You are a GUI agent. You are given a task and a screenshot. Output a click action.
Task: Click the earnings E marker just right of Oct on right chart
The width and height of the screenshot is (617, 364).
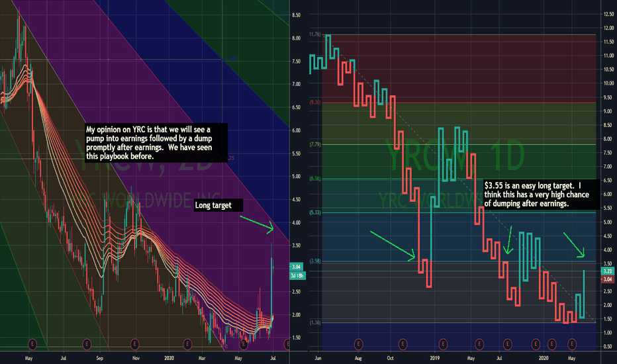click(403, 344)
